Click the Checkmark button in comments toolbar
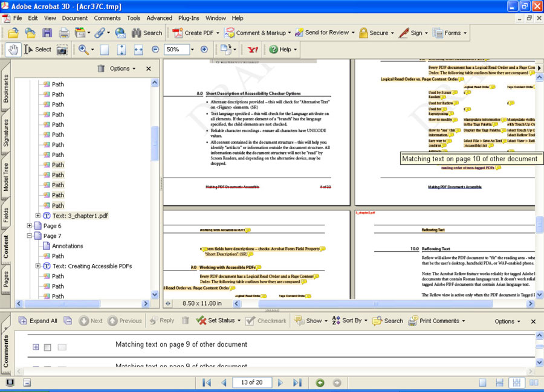 click(266, 321)
